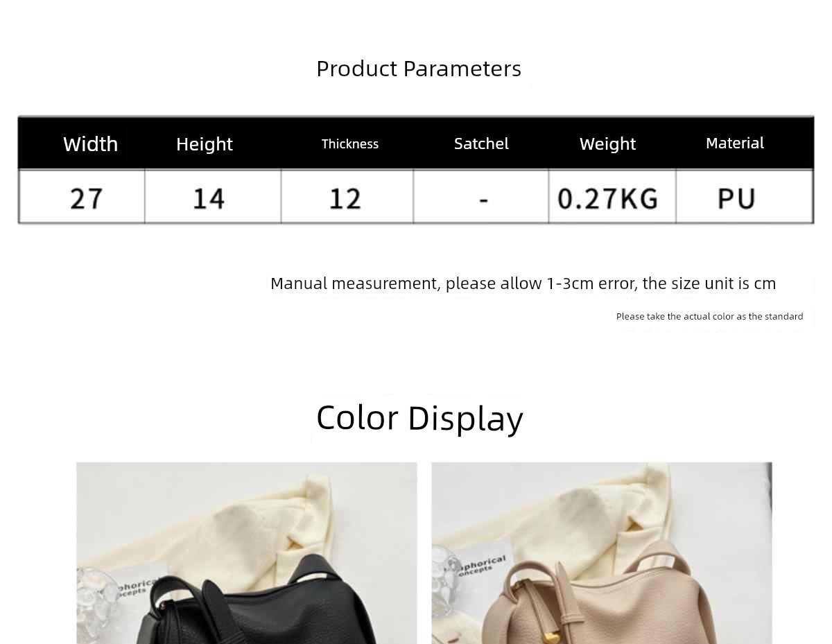
Task: Open the black bag photo
Action: pyautogui.click(x=247, y=553)
